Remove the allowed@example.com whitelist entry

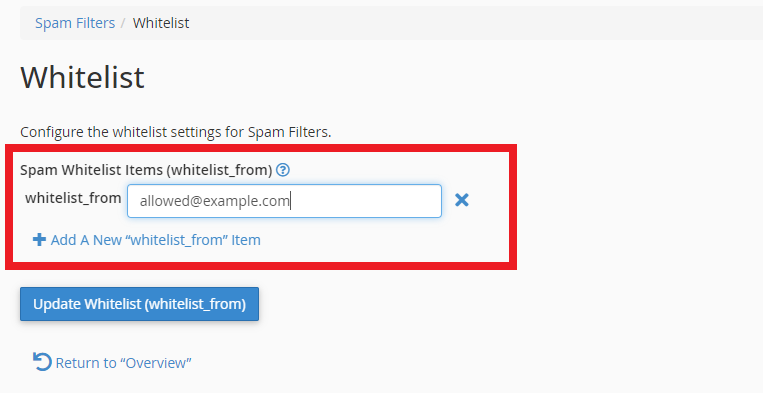click(462, 200)
